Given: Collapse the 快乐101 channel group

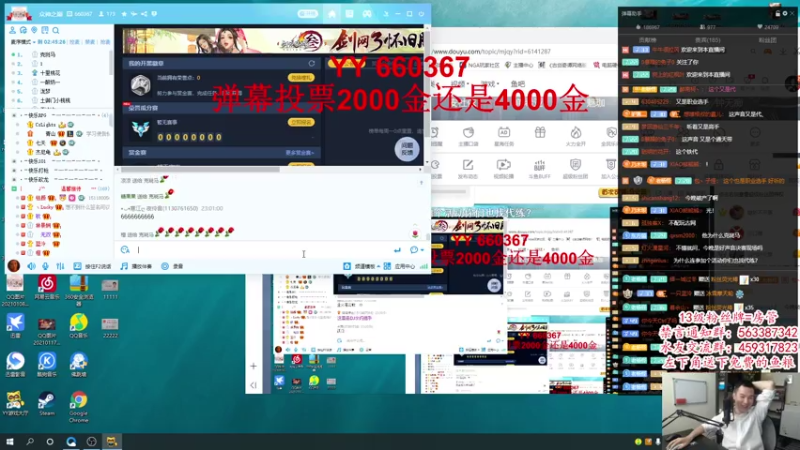Looking at the screenshot, I should tap(14, 161).
